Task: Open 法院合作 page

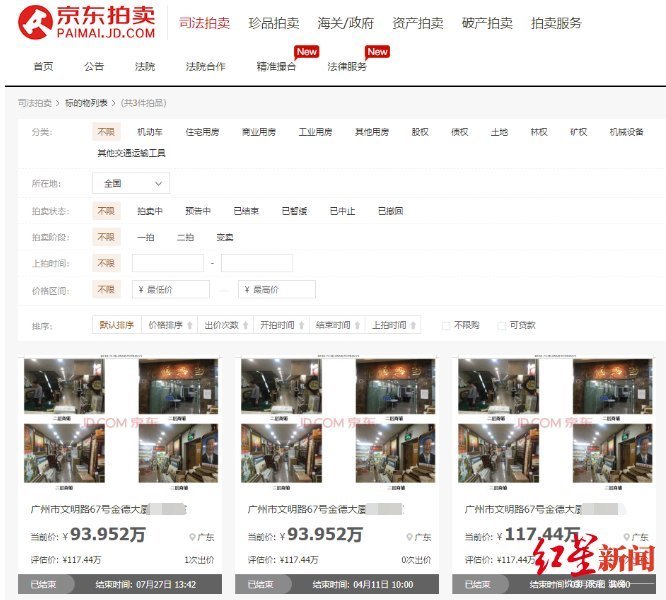Action: (206, 66)
